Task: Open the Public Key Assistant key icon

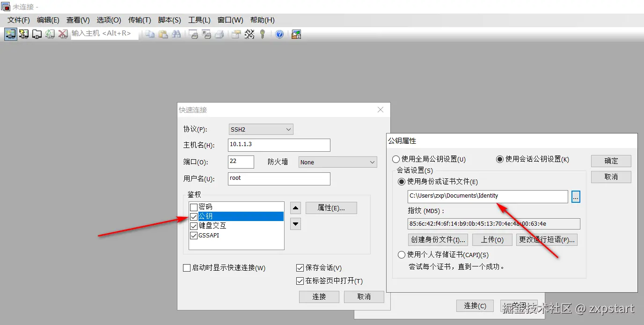Action: pos(263,34)
